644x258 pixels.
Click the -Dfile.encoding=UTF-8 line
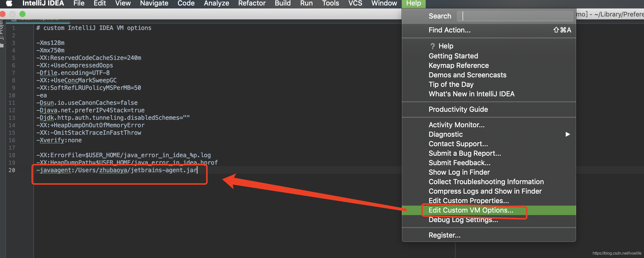(73, 73)
